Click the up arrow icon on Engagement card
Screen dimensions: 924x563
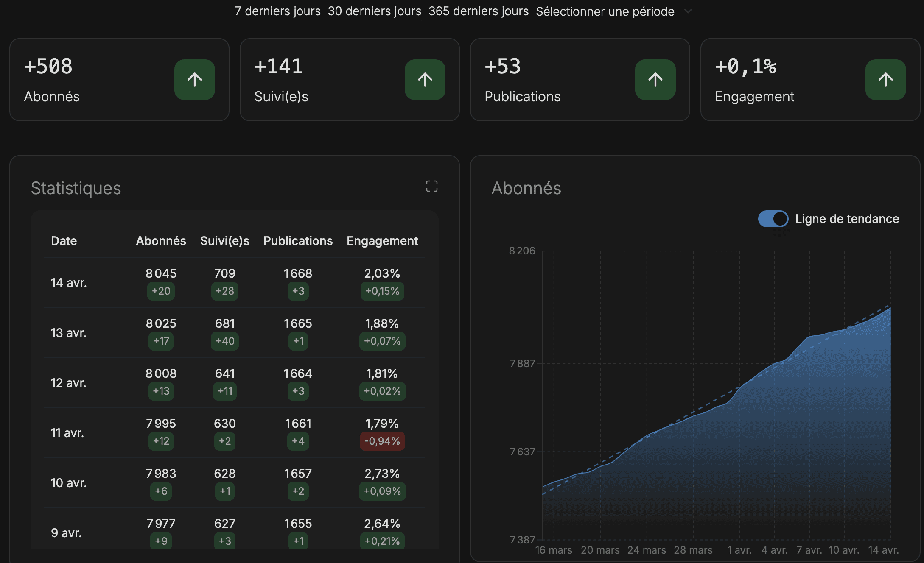(886, 80)
